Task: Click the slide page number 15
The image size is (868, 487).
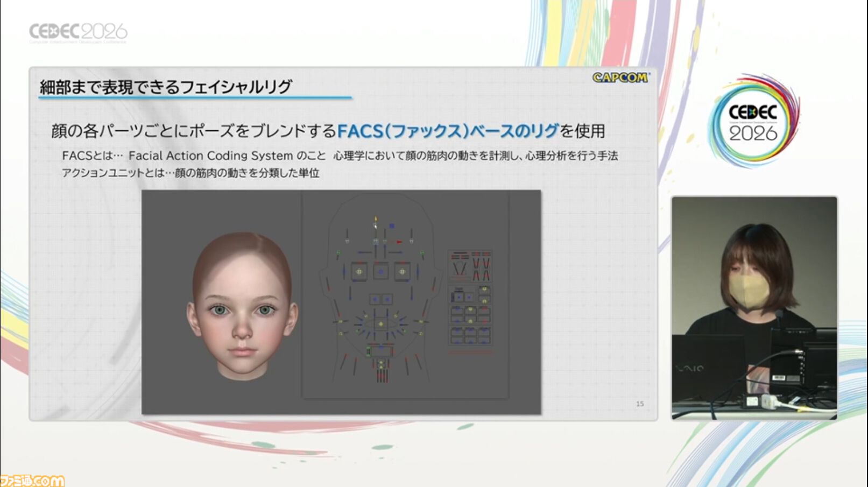Action: 640,404
